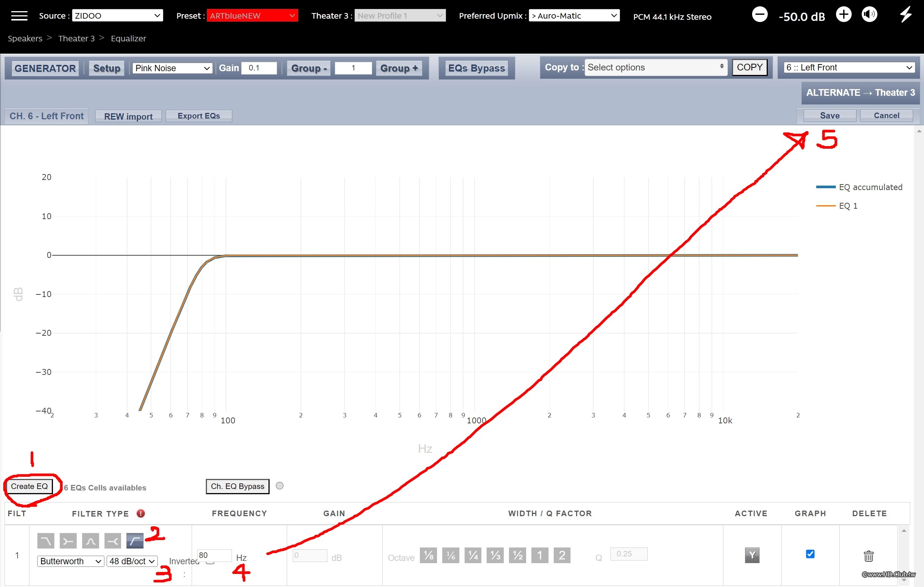Screen dimensions: 924x587
Task: Click the Equalizer breadcrumb
Action: [129, 38]
